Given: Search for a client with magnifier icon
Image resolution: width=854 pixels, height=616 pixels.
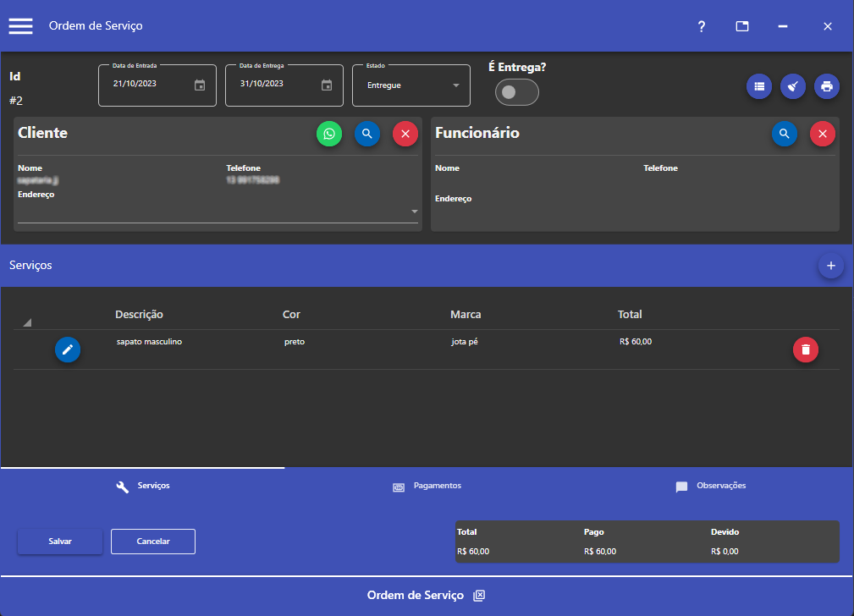Looking at the screenshot, I should [367, 134].
